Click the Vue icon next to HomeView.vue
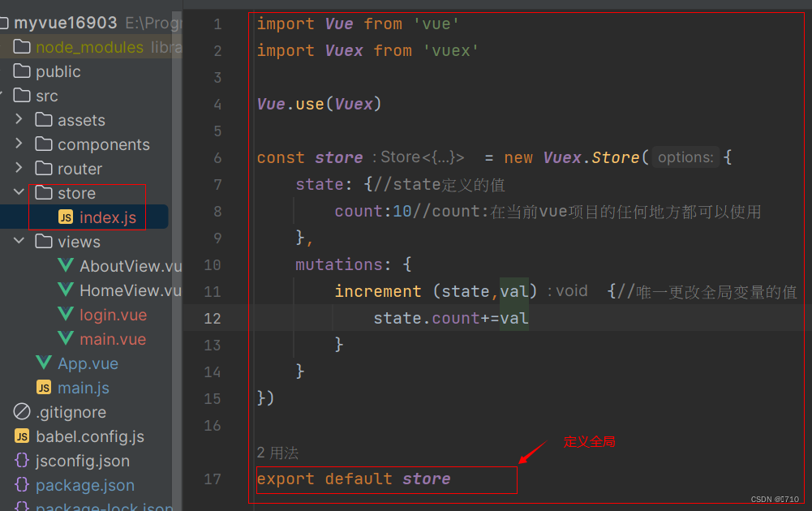The height and width of the screenshot is (511, 812). [64, 290]
